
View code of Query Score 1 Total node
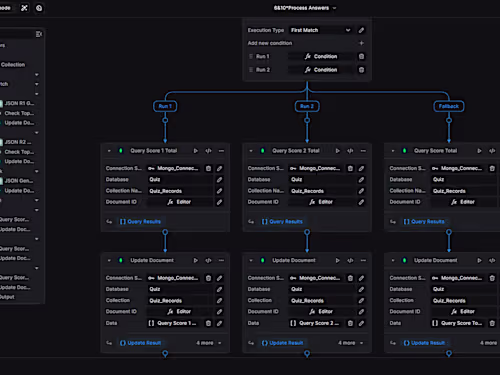click(208, 151)
